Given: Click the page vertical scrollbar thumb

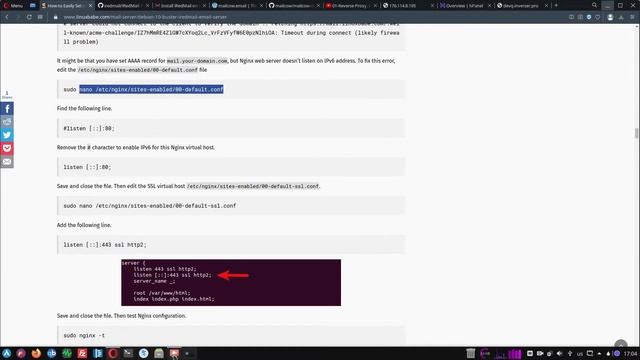Looking at the screenshot, I should click(636, 133).
